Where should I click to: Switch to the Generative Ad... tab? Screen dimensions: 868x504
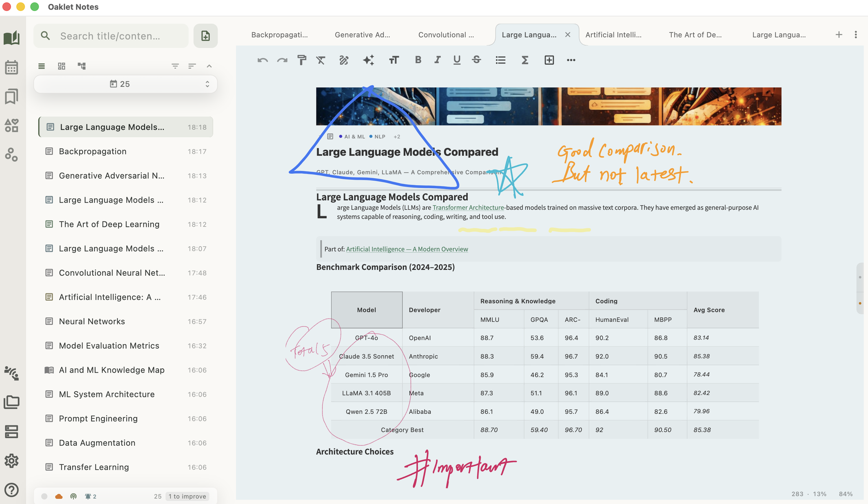pyautogui.click(x=362, y=35)
